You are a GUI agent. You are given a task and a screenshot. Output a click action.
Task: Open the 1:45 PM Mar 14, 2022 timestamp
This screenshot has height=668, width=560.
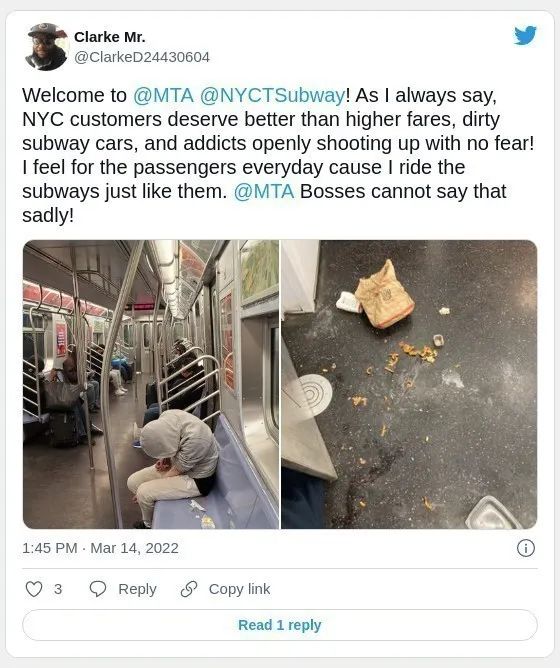pos(100,548)
